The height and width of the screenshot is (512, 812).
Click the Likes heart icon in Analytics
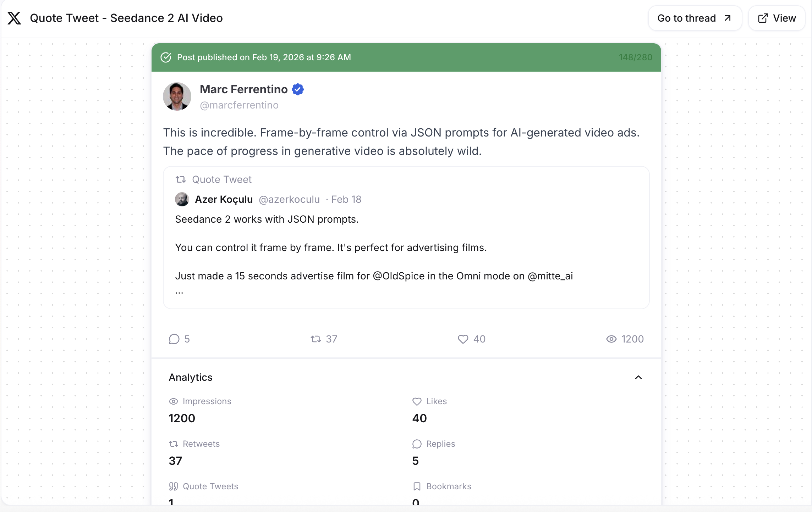pos(417,401)
